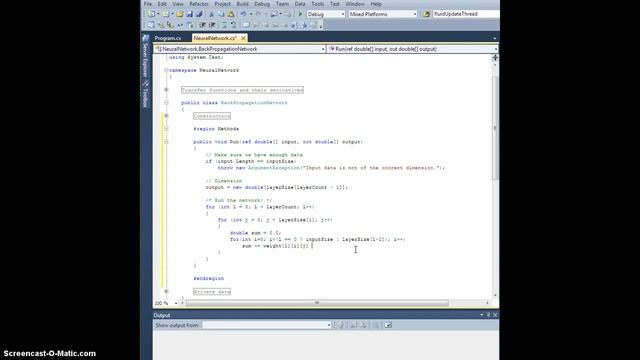Click the Paste clipboard icon
Screen dimensions: 640x360
[x=231, y=14]
